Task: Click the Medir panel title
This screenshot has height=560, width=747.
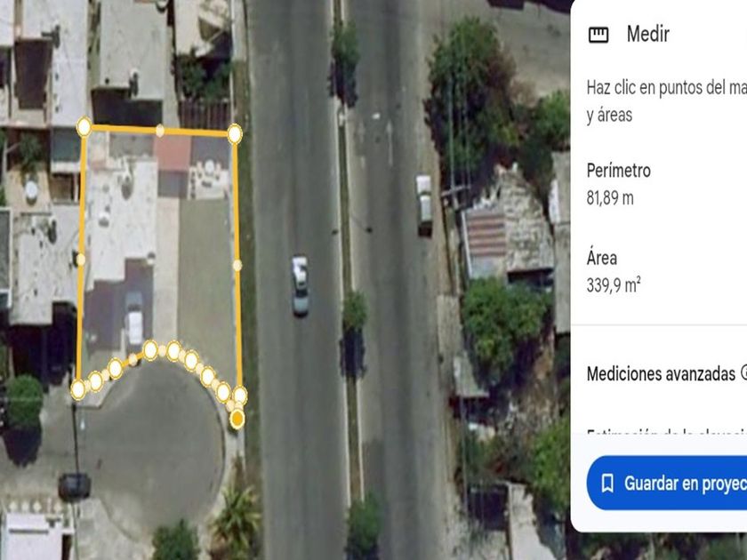Action: pyautogui.click(x=648, y=35)
